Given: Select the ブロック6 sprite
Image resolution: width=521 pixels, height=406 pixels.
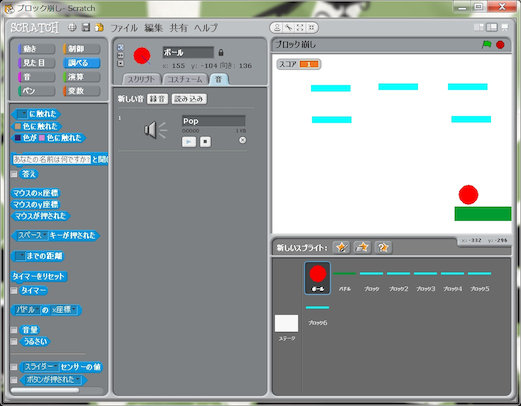Looking at the screenshot, I should click(317, 314).
